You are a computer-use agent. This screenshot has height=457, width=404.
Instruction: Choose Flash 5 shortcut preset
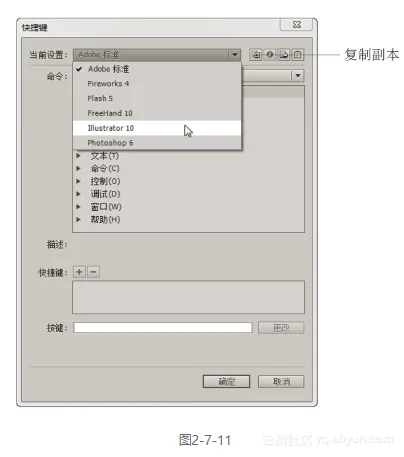157,98
